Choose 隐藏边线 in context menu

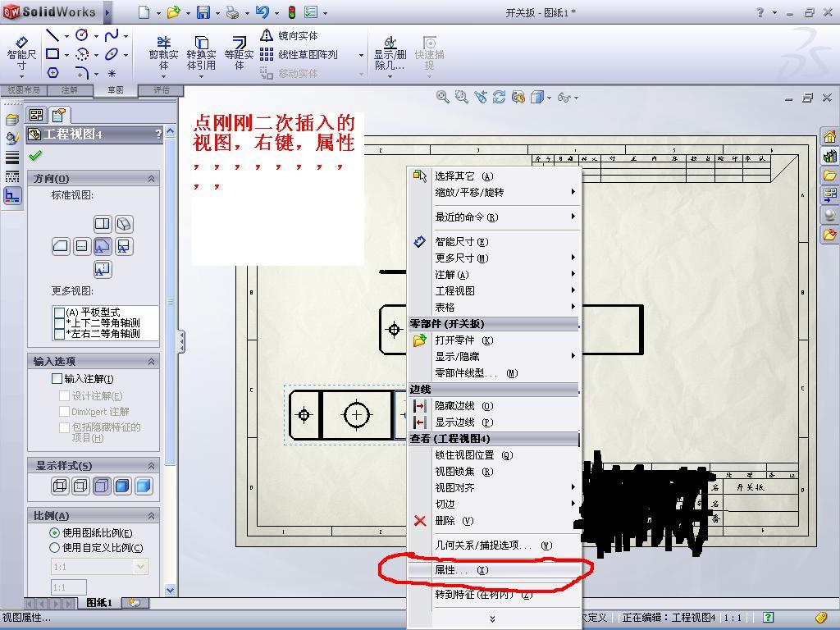pyautogui.click(x=494, y=406)
